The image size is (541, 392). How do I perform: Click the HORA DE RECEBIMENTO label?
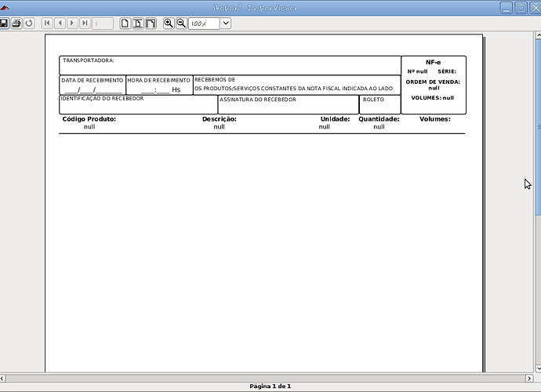(x=158, y=80)
